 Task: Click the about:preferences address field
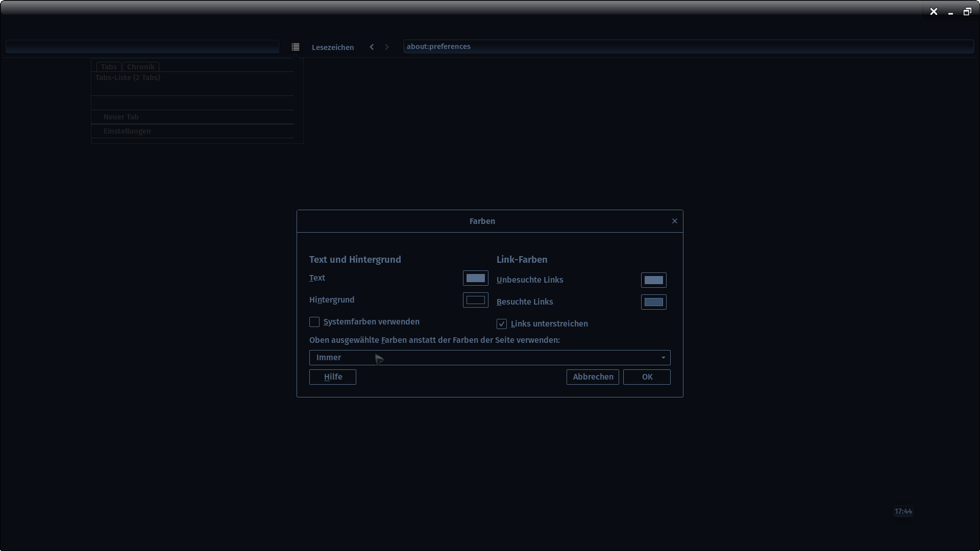[688, 46]
